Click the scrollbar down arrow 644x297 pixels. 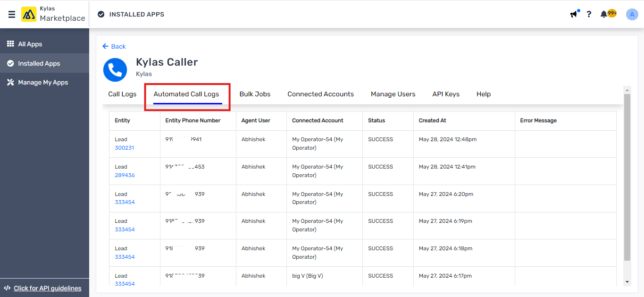click(x=627, y=282)
